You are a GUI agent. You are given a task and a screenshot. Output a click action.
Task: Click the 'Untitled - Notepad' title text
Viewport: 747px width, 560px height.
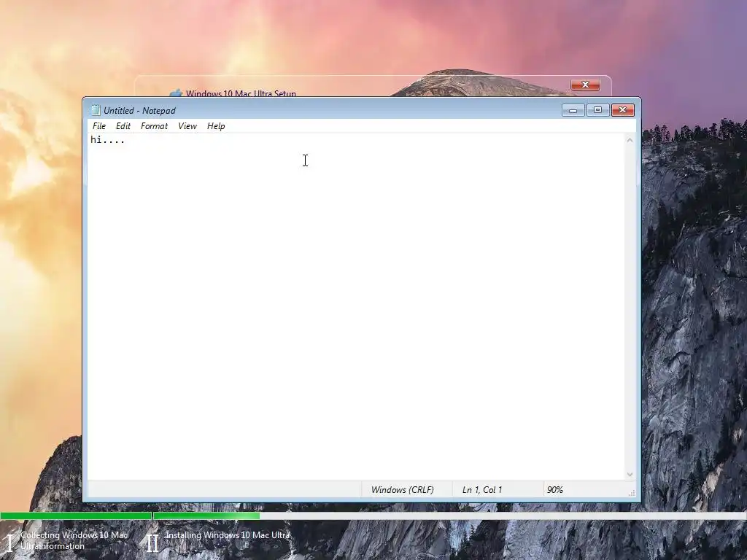point(139,111)
